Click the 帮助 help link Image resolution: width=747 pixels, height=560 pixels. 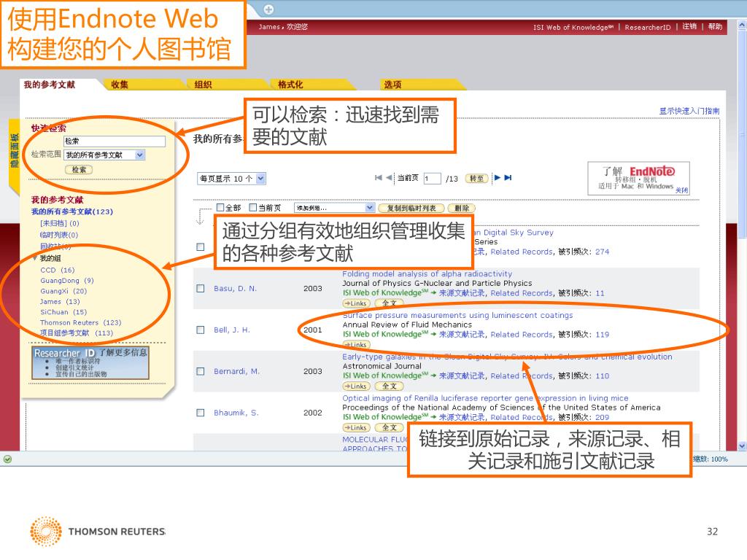(715, 27)
